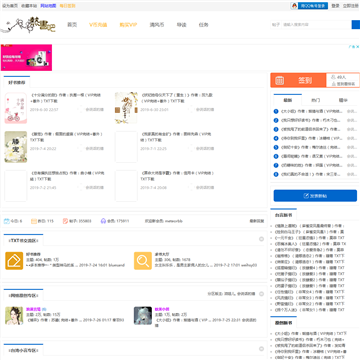
Task: Open the V币充值 navigation item
Action: (98, 25)
